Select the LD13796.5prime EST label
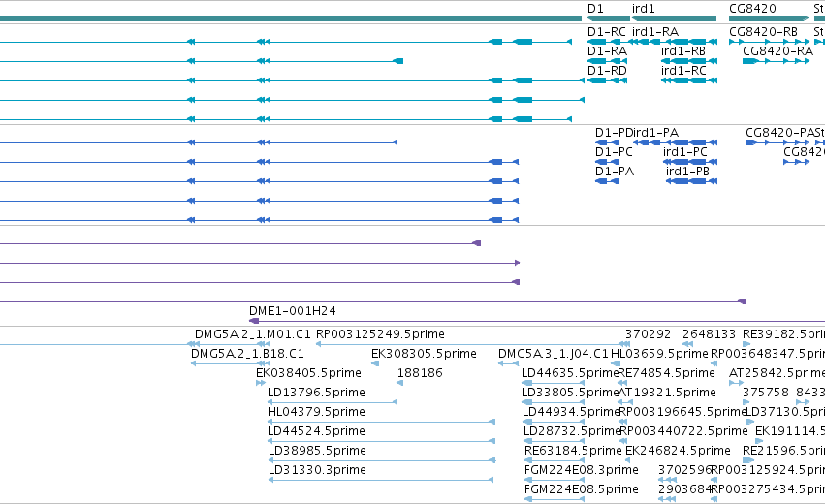Image resolution: width=825 pixels, height=504 pixels. pyautogui.click(x=316, y=393)
